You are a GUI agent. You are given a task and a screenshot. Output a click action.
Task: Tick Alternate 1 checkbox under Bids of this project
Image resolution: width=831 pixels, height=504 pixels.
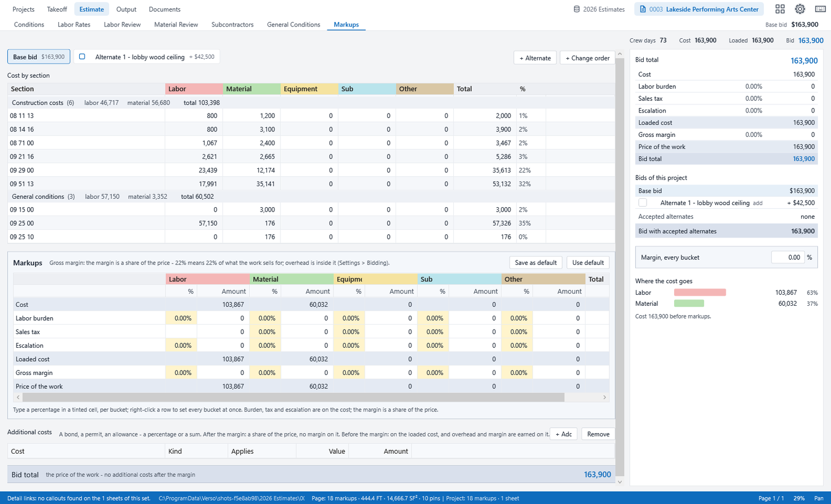pos(643,203)
